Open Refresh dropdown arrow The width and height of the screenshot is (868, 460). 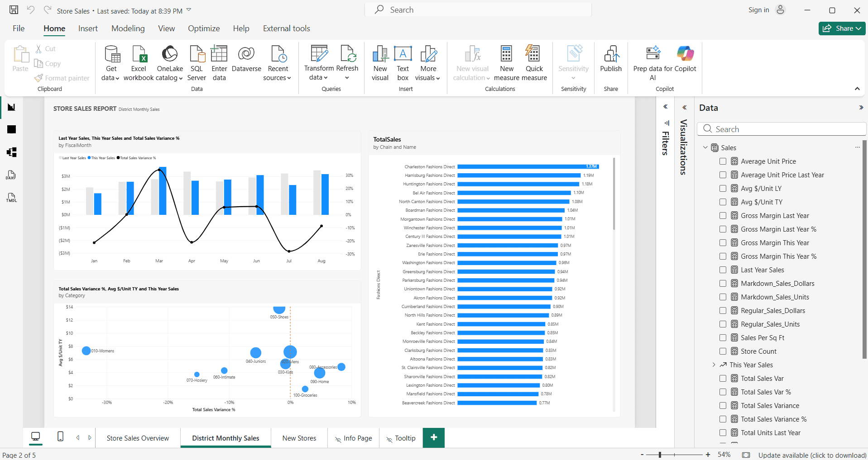(347, 78)
